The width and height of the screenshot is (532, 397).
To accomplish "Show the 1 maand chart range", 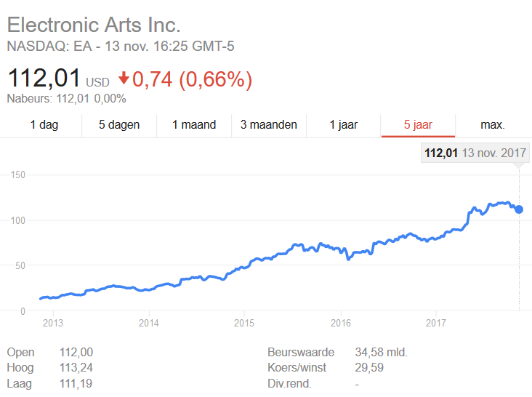I will point(194,124).
